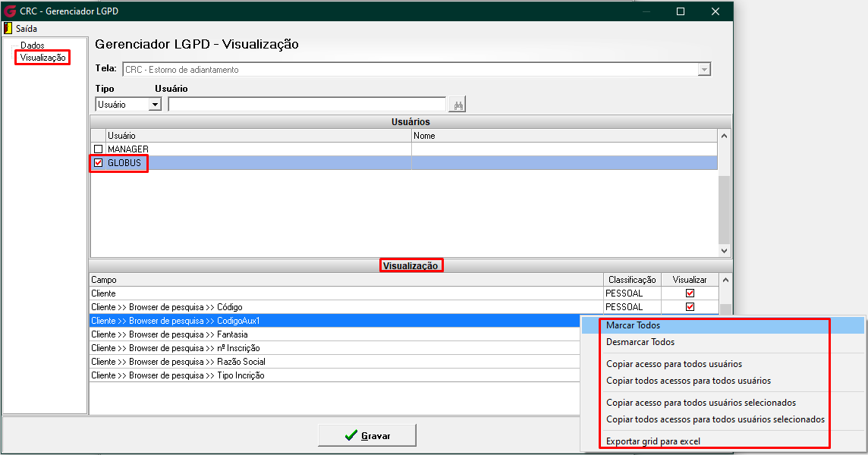This screenshot has height=455, width=868.
Task: Click the Campo column header
Action: pyautogui.click(x=346, y=280)
